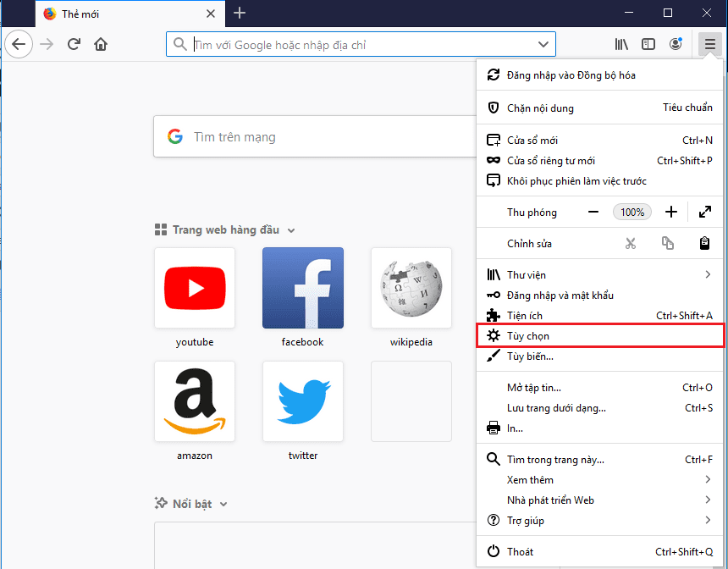Viewport: 728px width, 569px height.
Task: Collapse the Nổi bật section
Action: (x=223, y=505)
